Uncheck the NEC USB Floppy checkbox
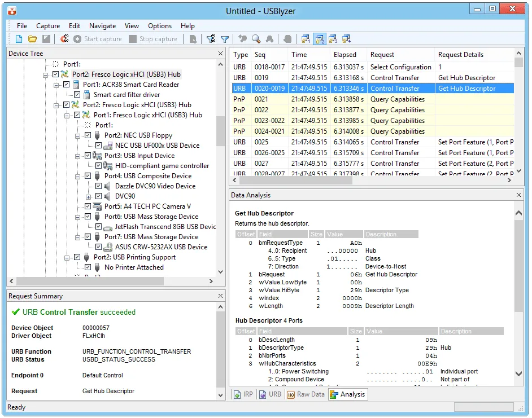 coord(88,135)
